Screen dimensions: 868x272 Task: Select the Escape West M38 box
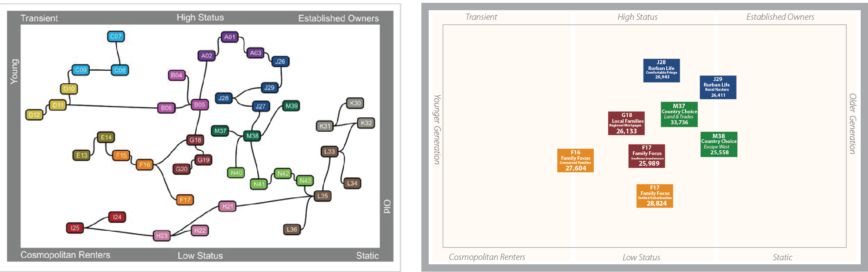tap(719, 144)
